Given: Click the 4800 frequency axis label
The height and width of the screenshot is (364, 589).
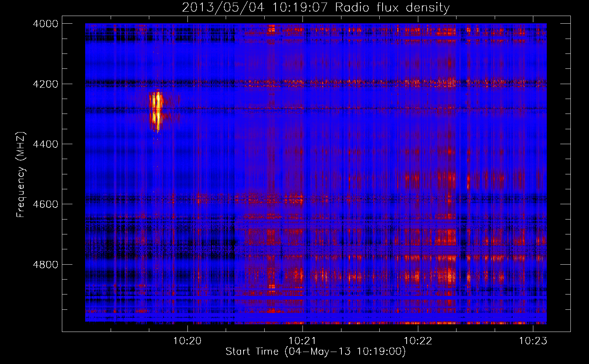Looking at the screenshot, I should pyautogui.click(x=46, y=265).
